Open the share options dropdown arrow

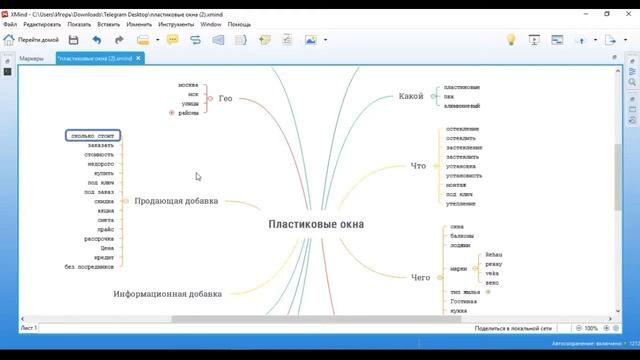point(595,40)
